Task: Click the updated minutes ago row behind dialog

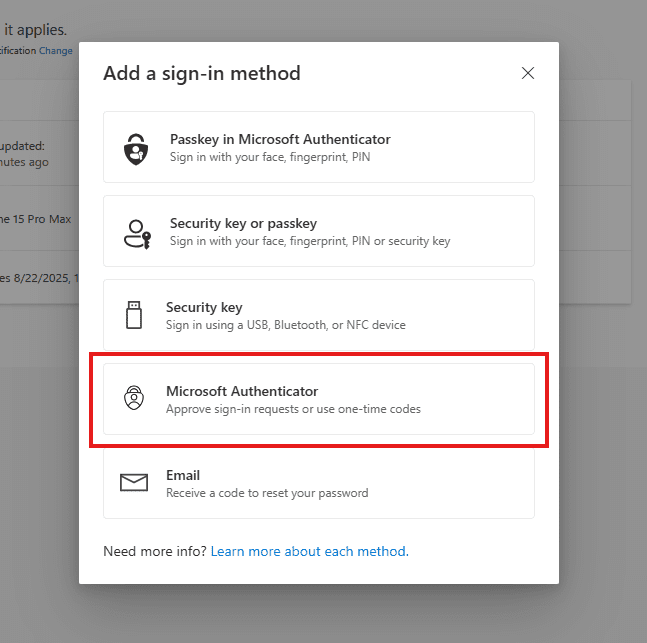Action: point(30,154)
